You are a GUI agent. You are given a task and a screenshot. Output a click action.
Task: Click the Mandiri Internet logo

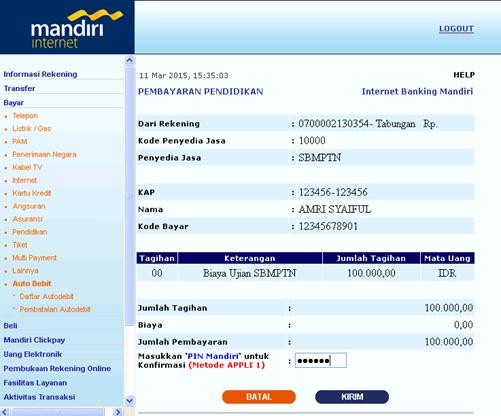coord(77,29)
